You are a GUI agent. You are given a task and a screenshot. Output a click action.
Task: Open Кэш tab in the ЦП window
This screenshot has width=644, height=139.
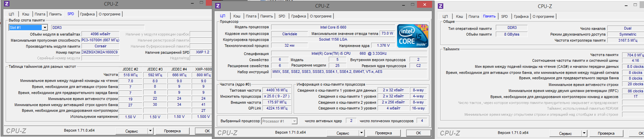(237, 16)
